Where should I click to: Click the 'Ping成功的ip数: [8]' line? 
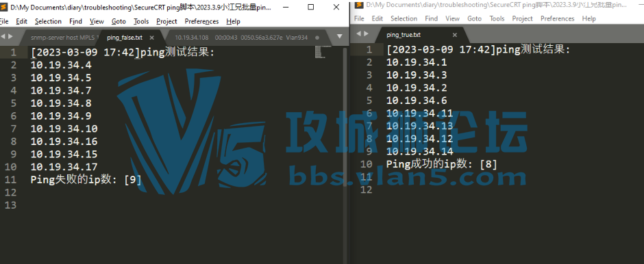coord(442,164)
